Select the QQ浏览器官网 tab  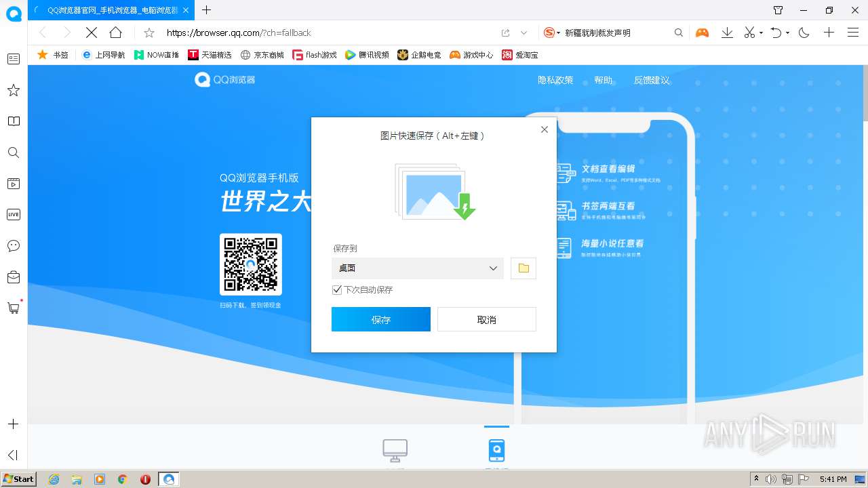coord(111,10)
